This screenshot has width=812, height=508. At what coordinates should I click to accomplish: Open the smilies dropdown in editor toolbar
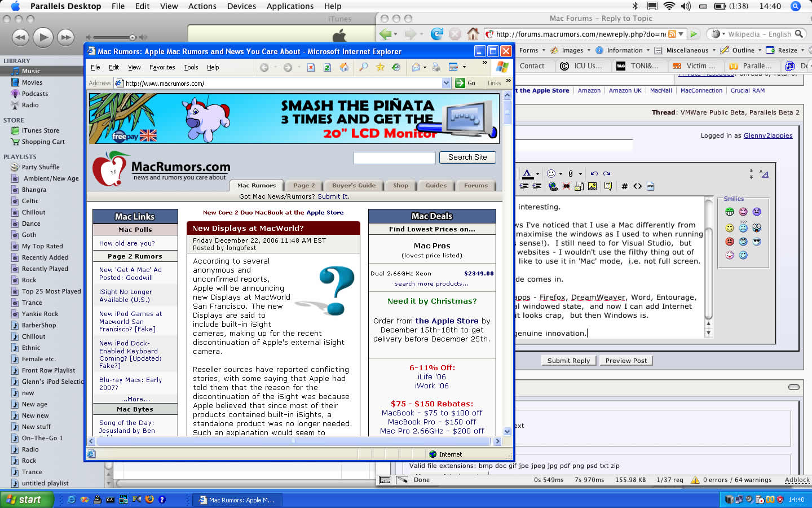(x=561, y=174)
